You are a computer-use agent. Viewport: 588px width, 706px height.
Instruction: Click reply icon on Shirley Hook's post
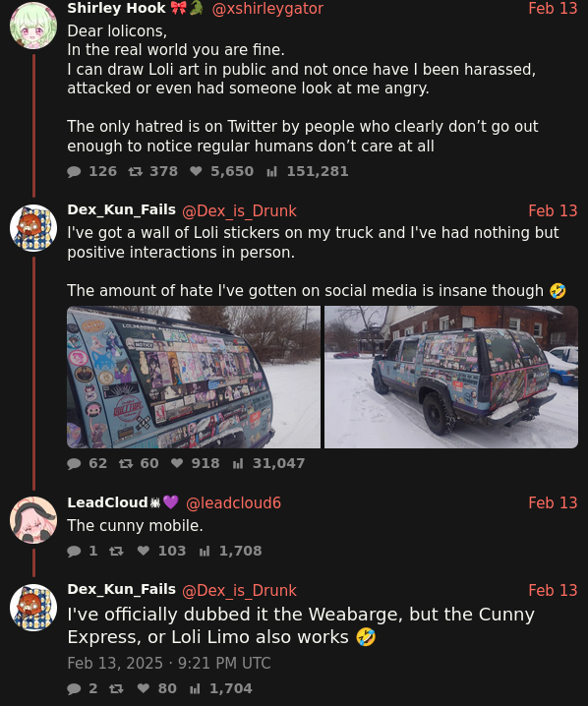pos(74,171)
